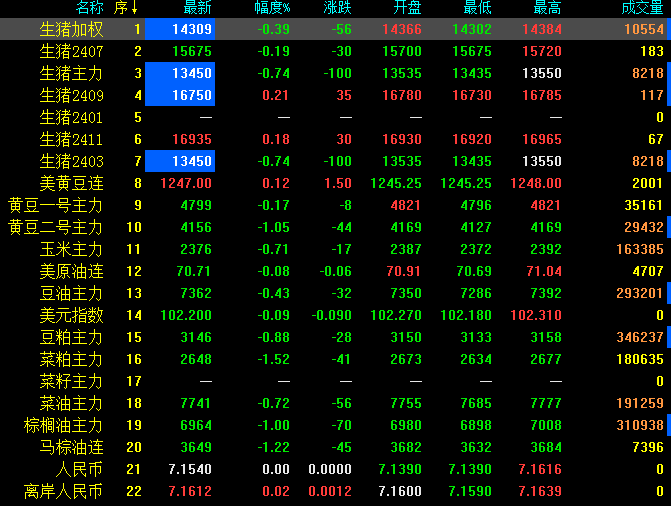Click high price 15720 of 生猪2407

pyautogui.click(x=542, y=51)
